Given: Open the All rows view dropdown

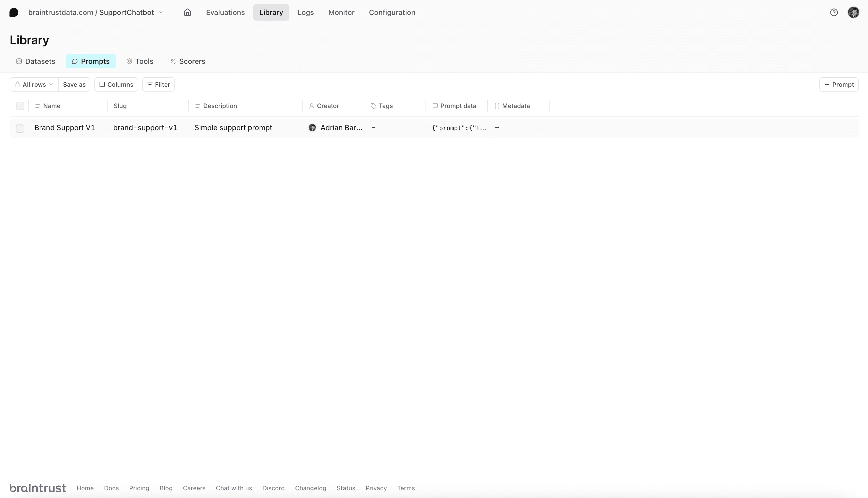Looking at the screenshot, I should coord(34,84).
